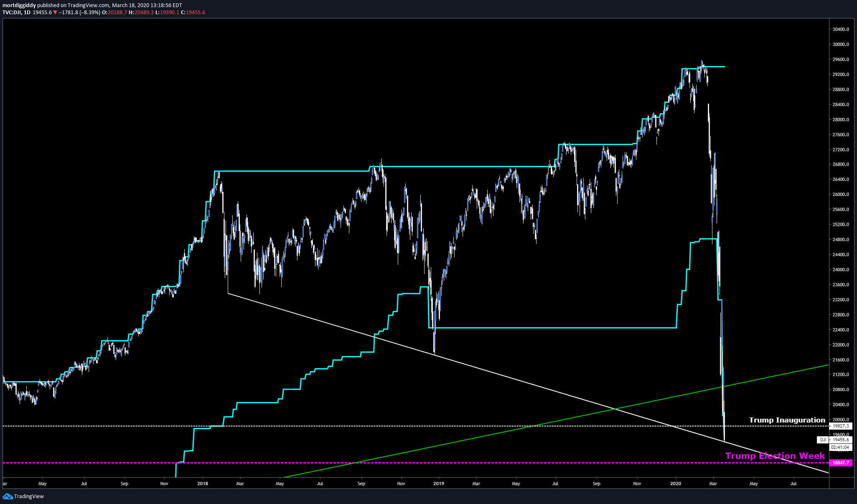Select the TVC:DJI, 1D symbol label
This screenshot has width=857, height=504.
click(16, 13)
